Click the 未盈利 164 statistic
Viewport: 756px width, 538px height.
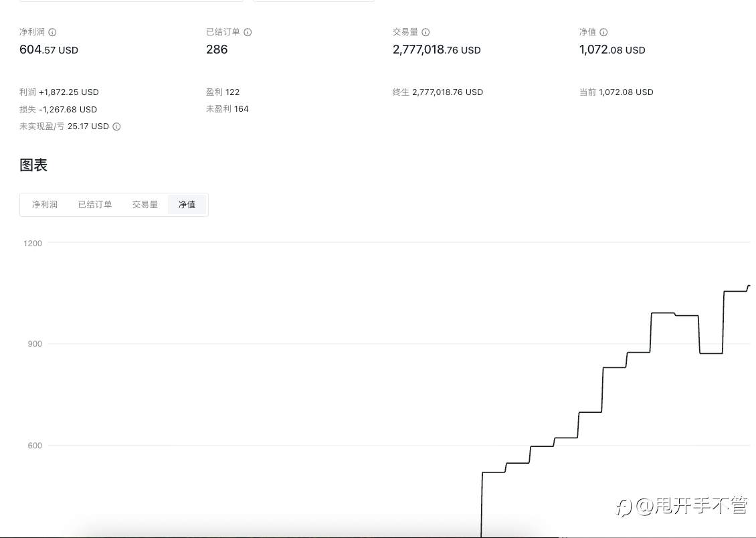pos(227,109)
